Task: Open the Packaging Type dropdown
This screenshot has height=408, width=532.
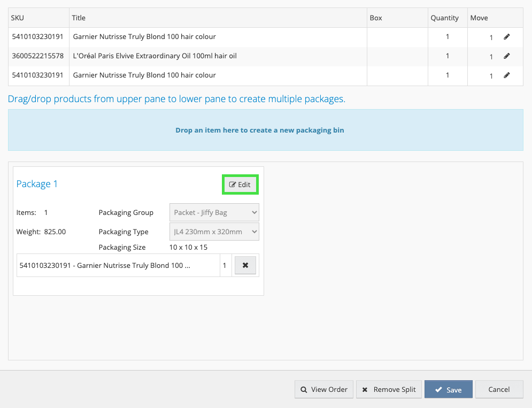Action: (214, 232)
